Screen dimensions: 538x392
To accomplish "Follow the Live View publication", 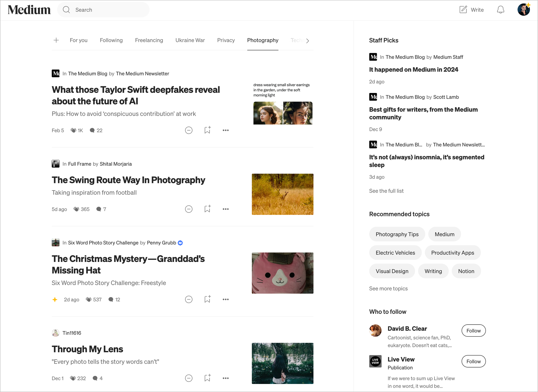I will [x=473, y=361].
